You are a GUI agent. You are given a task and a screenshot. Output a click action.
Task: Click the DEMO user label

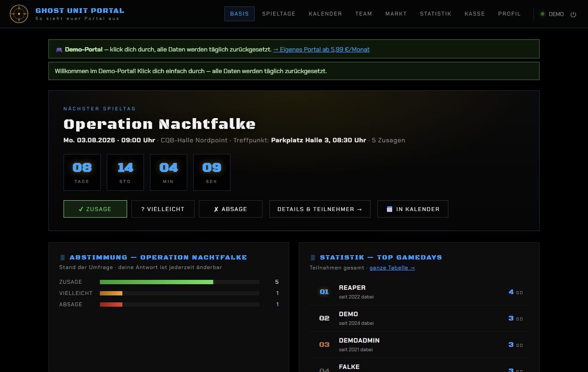556,14
